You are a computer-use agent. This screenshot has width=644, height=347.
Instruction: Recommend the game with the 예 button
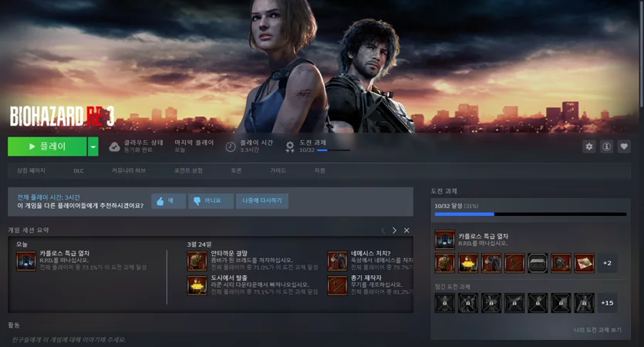168,200
